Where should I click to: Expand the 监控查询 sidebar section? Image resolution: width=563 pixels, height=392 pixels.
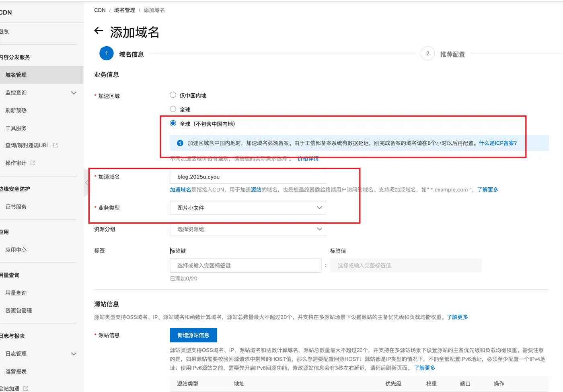point(74,92)
